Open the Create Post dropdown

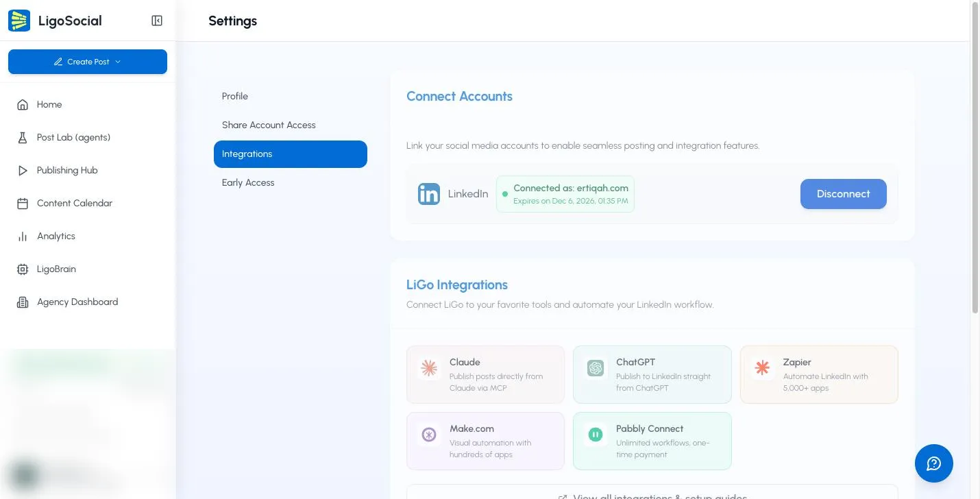(x=88, y=62)
